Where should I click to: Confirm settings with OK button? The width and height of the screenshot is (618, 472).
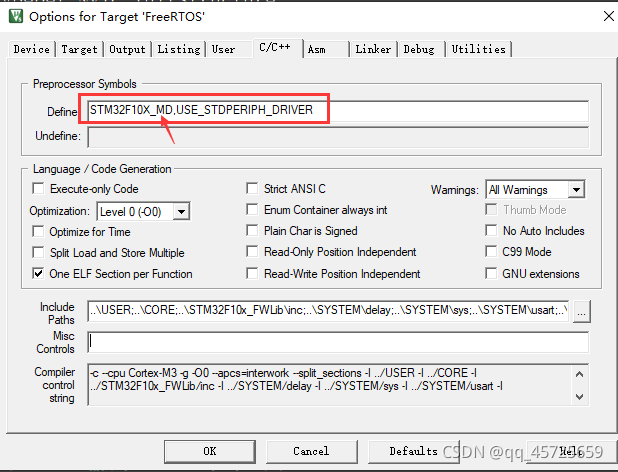point(210,451)
